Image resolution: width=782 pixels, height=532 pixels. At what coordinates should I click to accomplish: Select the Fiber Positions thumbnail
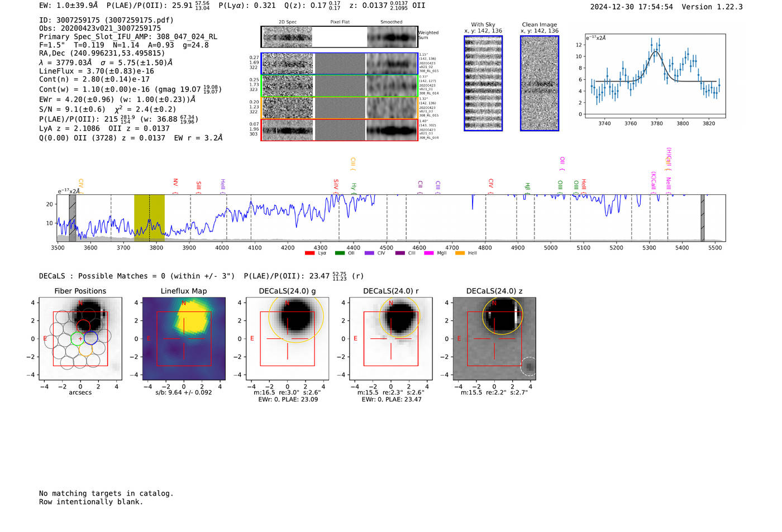click(x=80, y=338)
